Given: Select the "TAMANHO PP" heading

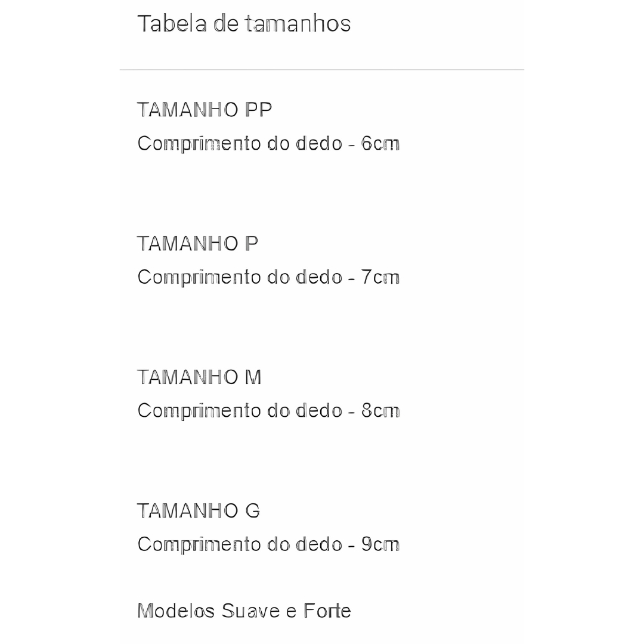Looking at the screenshot, I should (x=205, y=110).
